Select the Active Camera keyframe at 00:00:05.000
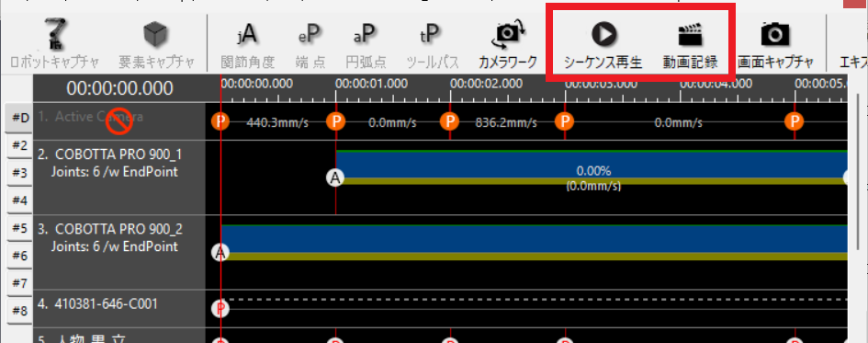This screenshot has height=343, width=868. coord(795,120)
